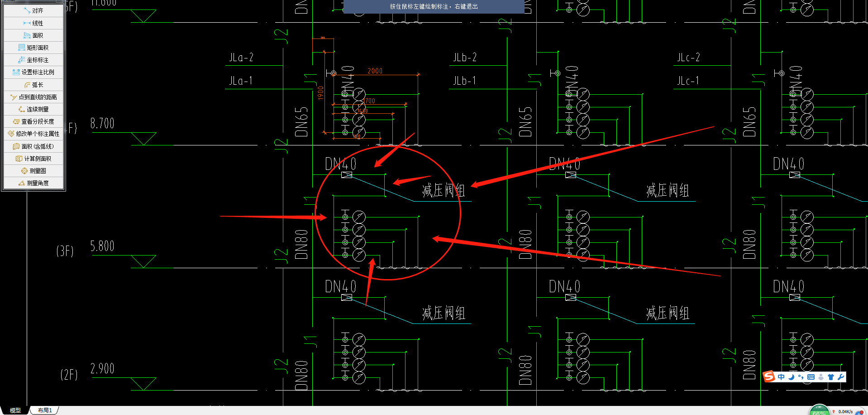868x415 pixels.
Task: Click the green 66% memory ball
Action: click(x=819, y=410)
